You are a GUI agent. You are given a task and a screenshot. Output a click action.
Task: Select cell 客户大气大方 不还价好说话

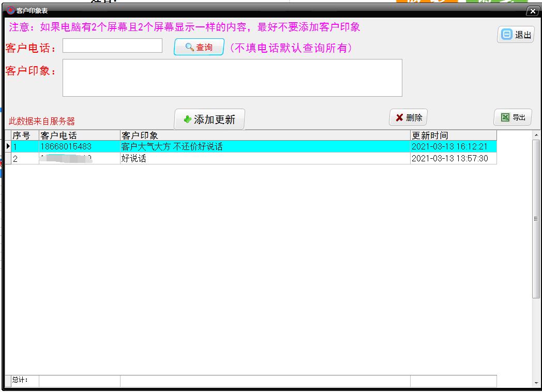click(x=265, y=146)
